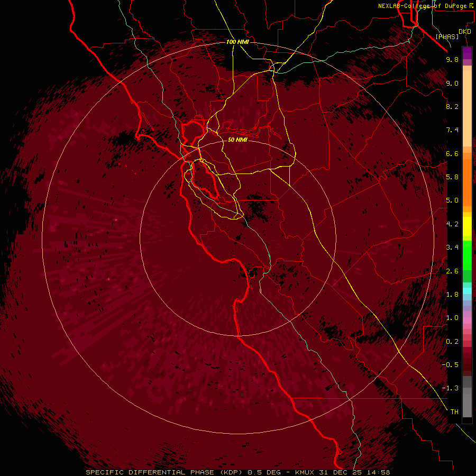Click the KMUX radar site identifier
Screen dimensions: 476x476
(304, 472)
